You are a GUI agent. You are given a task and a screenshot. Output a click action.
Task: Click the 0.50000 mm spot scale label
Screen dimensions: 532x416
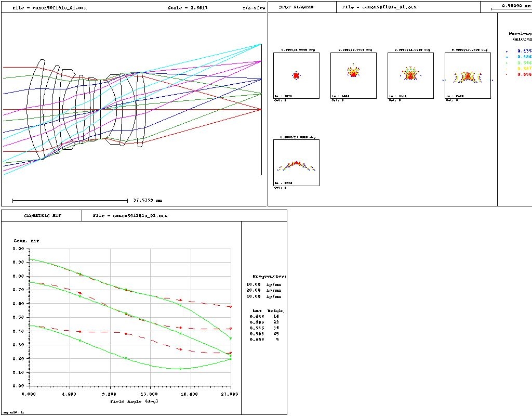tap(516, 6)
